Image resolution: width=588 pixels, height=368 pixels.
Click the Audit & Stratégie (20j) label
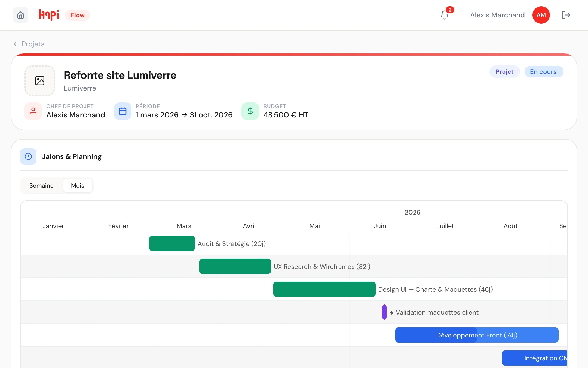click(232, 243)
